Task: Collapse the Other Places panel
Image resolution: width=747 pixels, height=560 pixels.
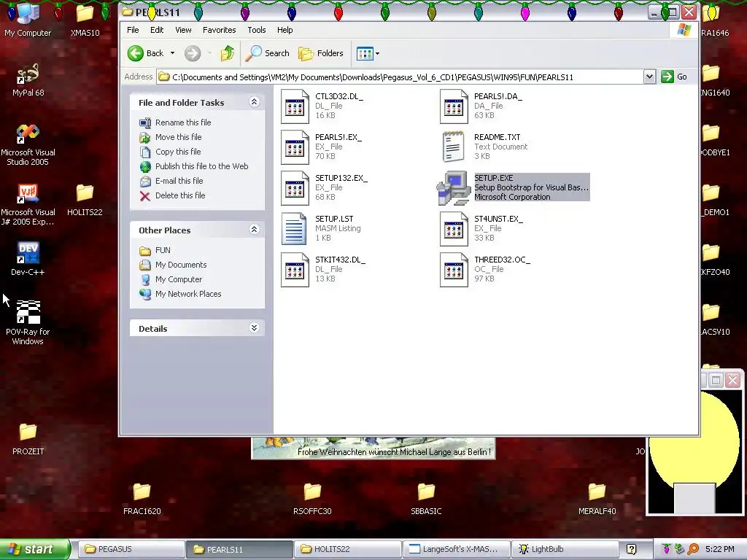Action: point(254,230)
